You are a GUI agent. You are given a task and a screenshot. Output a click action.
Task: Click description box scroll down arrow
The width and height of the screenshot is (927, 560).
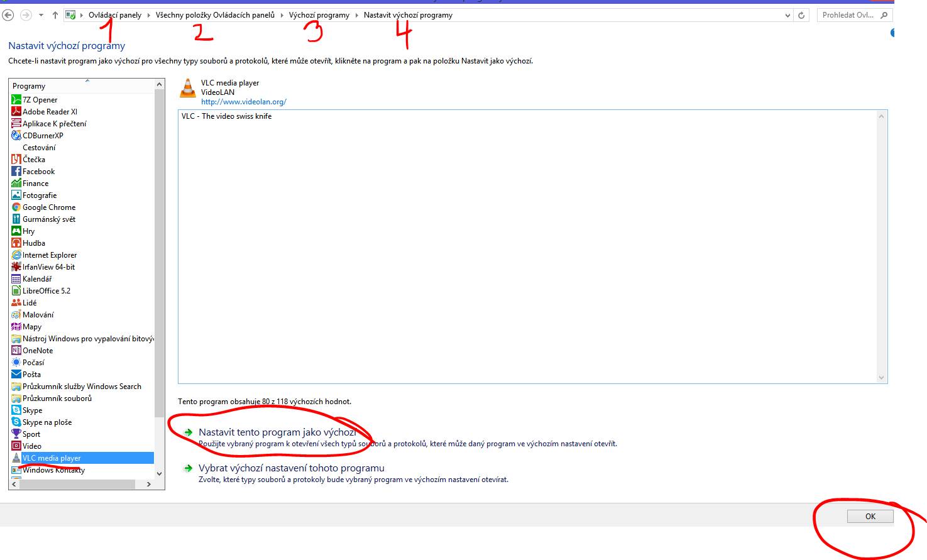[882, 378]
